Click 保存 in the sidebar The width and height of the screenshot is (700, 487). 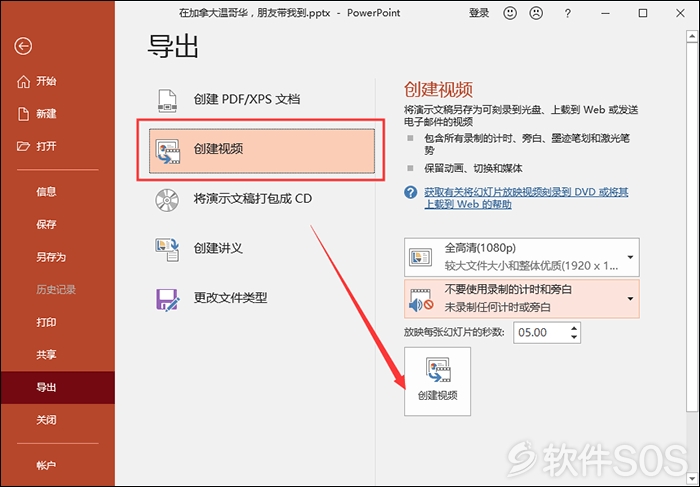pos(58,225)
